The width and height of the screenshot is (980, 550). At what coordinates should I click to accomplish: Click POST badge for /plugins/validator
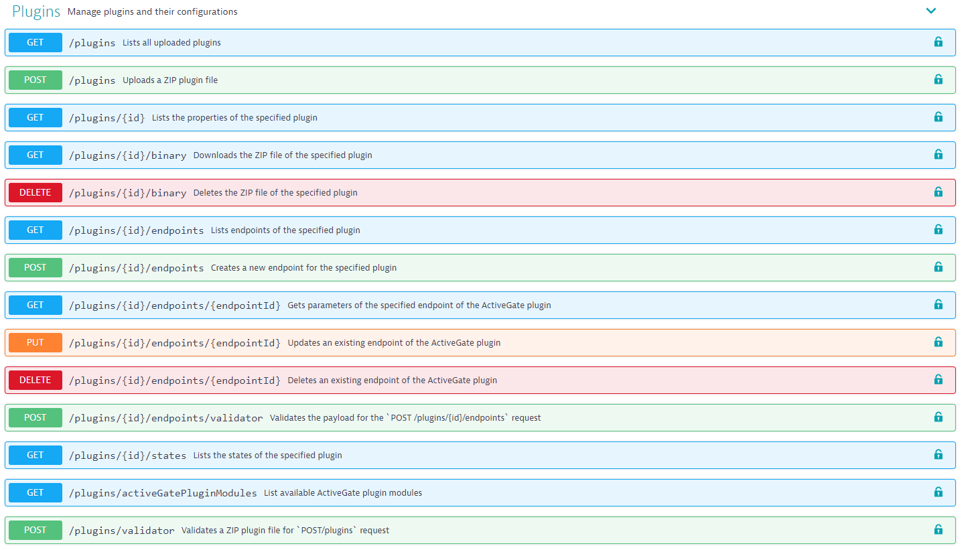pyautogui.click(x=36, y=530)
